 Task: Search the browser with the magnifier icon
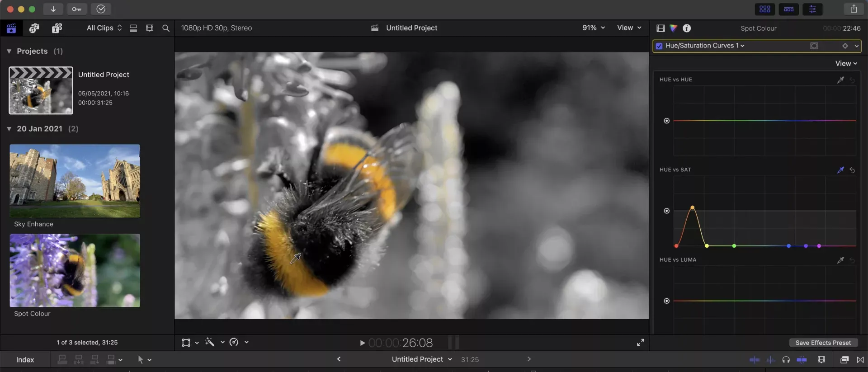tap(166, 28)
